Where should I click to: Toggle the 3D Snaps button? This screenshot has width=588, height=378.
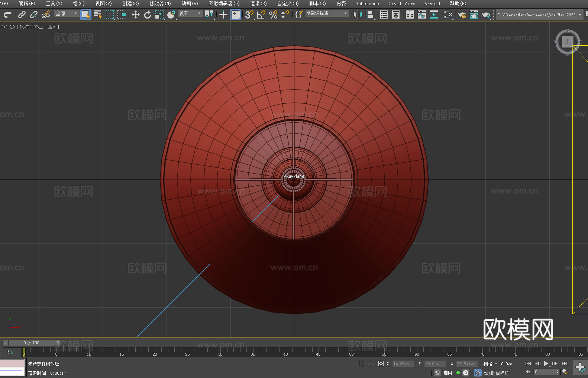point(249,14)
